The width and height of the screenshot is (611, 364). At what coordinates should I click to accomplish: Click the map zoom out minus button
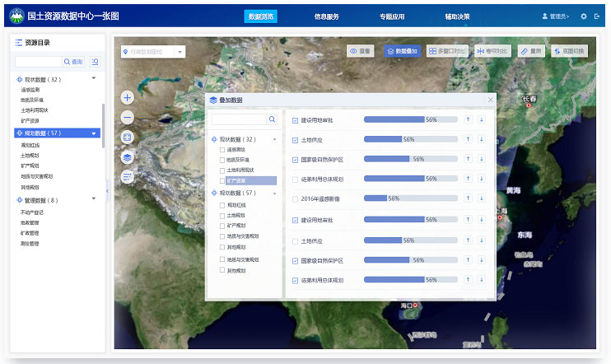pyautogui.click(x=127, y=117)
